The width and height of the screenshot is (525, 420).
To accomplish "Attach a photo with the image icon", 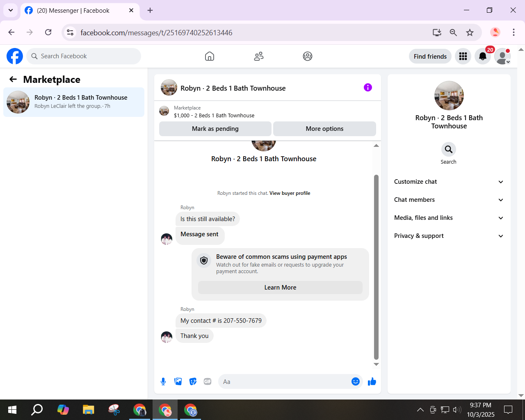I will point(178,382).
